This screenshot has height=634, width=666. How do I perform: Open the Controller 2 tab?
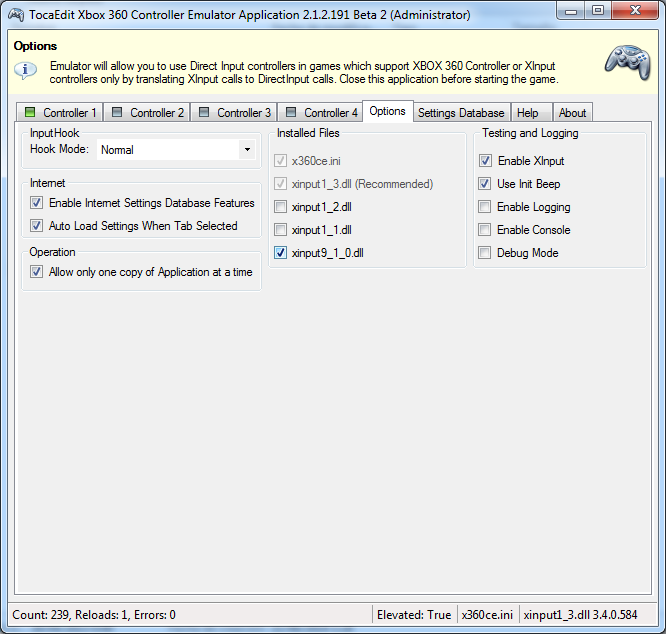click(147, 113)
